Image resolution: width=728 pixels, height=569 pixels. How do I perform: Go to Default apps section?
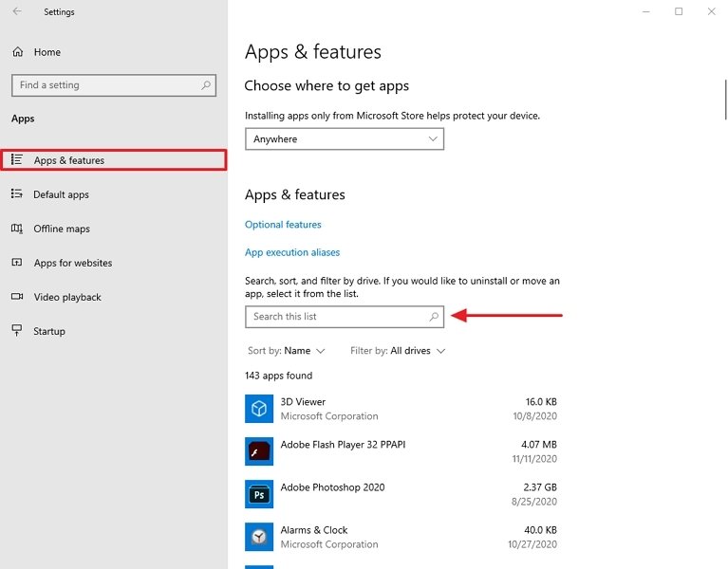pos(114,194)
